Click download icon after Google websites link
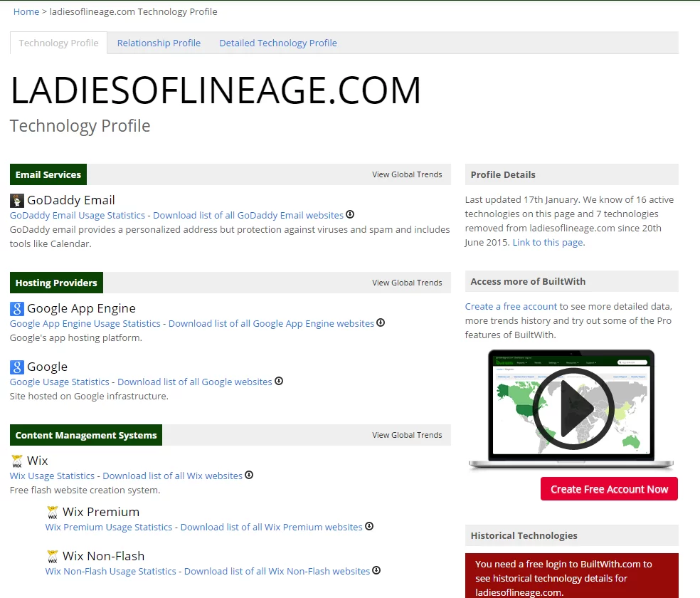700x598 pixels. [x=279, y=381]
